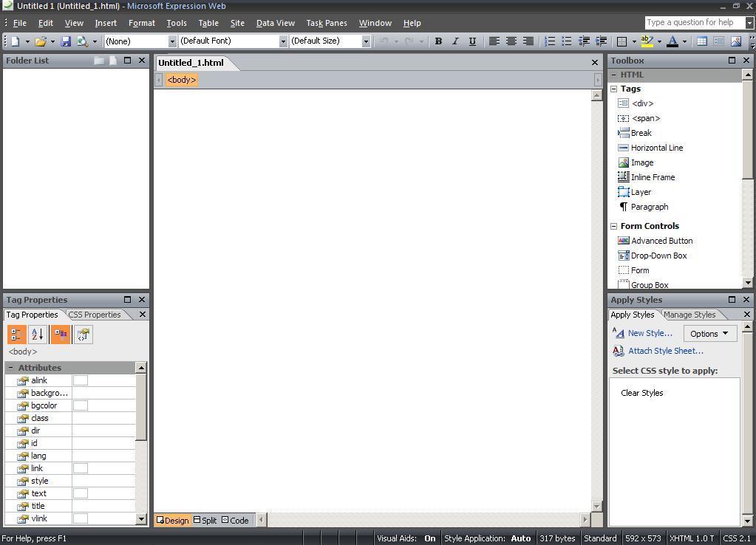Click the Borders icon
Image resolution: width=756 pixels, height=545 pixels.
click(622, 41)
